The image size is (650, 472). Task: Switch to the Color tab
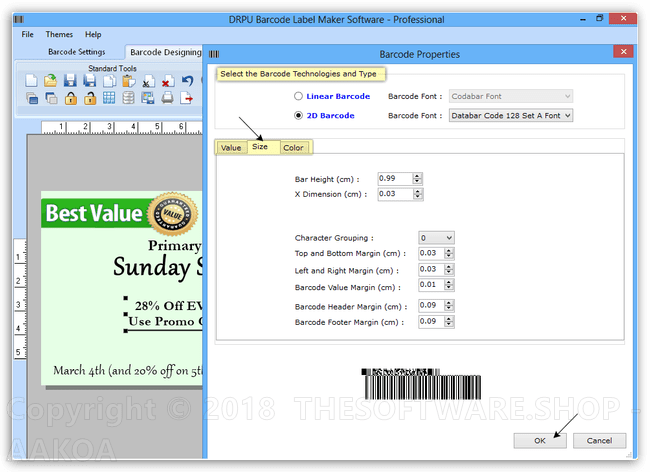292,148
